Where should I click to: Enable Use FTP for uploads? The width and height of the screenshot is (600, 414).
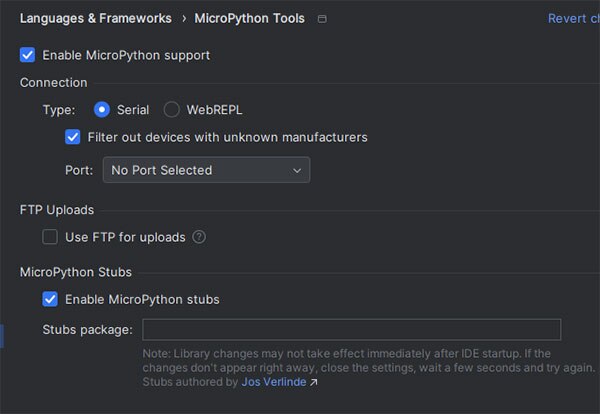50,237
